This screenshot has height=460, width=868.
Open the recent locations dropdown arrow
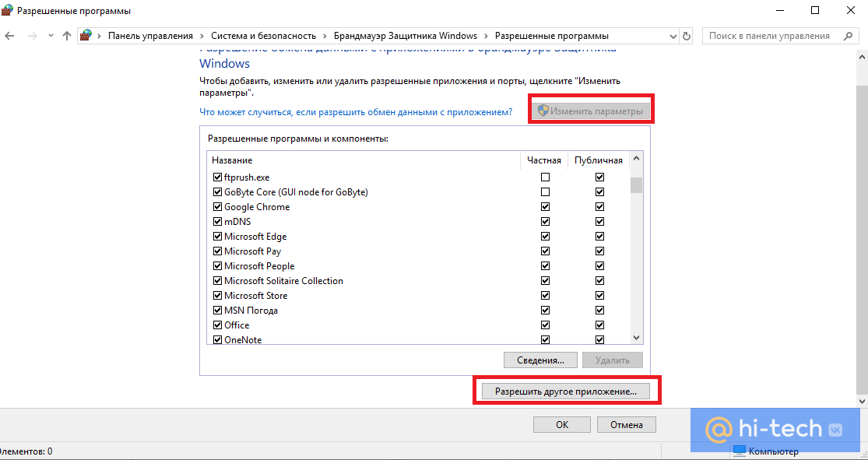(51, 36)
